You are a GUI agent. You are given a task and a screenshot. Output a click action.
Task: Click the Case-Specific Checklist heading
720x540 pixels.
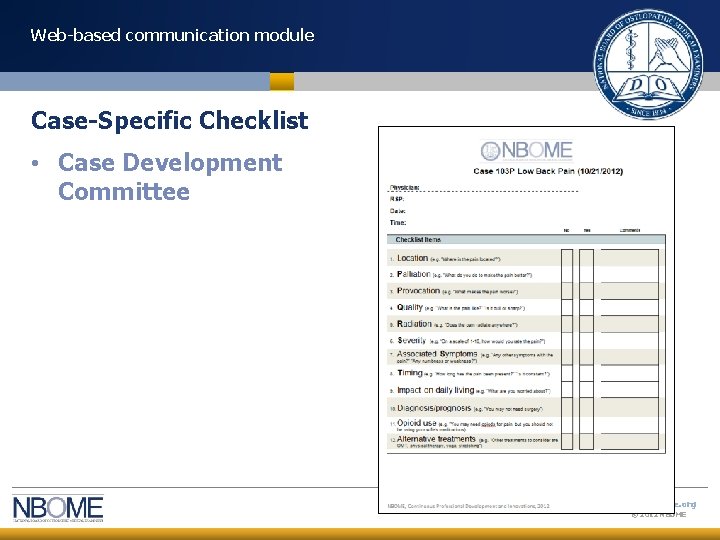(x=169, y=121)
